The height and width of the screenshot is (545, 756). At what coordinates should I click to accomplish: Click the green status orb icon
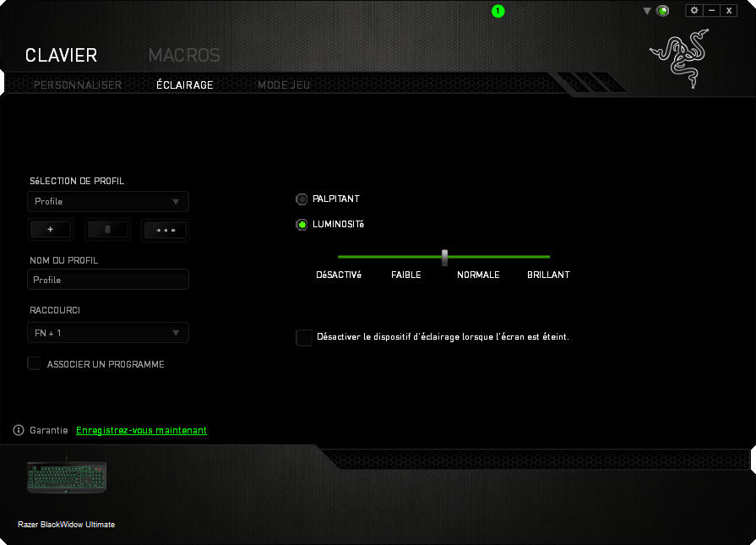pos(663,11)
